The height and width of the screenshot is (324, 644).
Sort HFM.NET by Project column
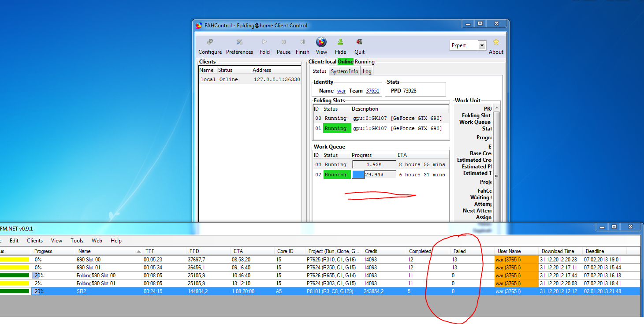coord(333,251)
